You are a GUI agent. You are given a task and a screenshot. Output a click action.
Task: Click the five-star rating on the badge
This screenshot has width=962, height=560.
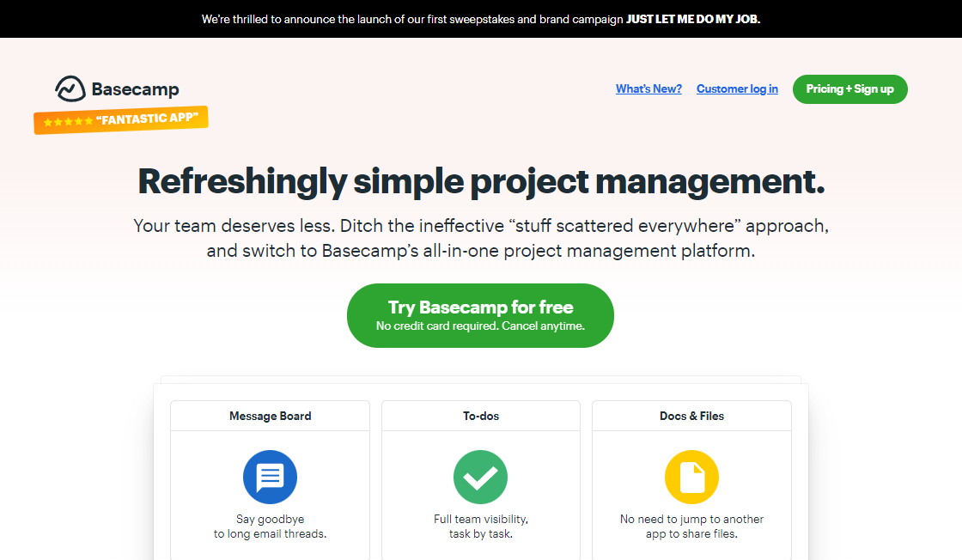coord(68,122)
